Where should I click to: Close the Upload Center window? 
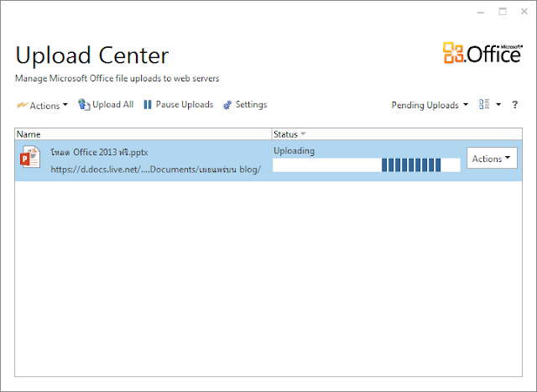tap(524, 12)
